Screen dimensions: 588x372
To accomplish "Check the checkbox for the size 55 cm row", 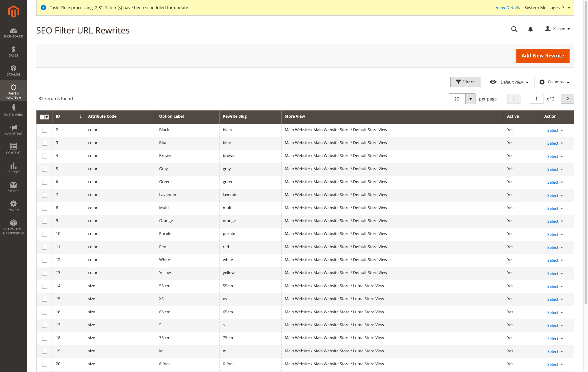I will 44,286.
